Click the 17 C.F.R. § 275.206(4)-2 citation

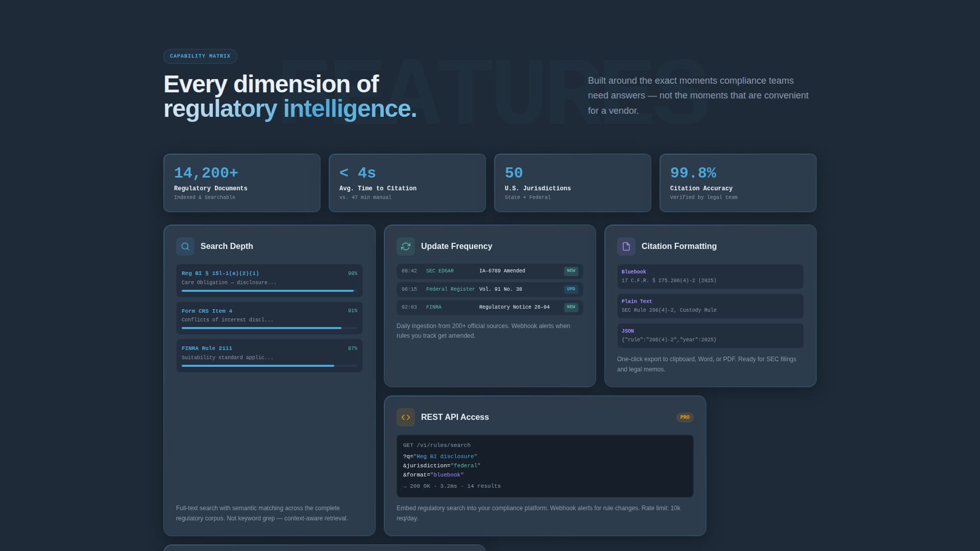[669, 281]
